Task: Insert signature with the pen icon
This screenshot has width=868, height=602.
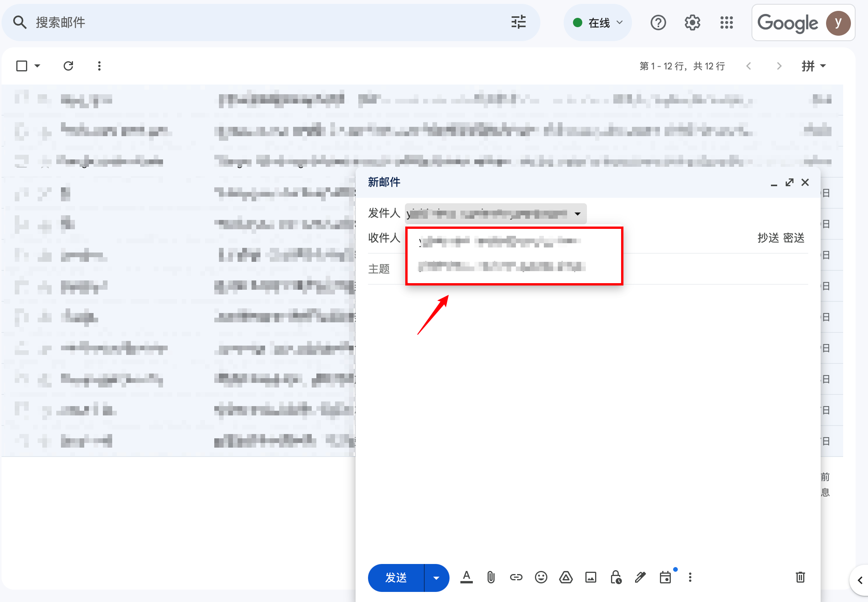Action: (641, 577)
